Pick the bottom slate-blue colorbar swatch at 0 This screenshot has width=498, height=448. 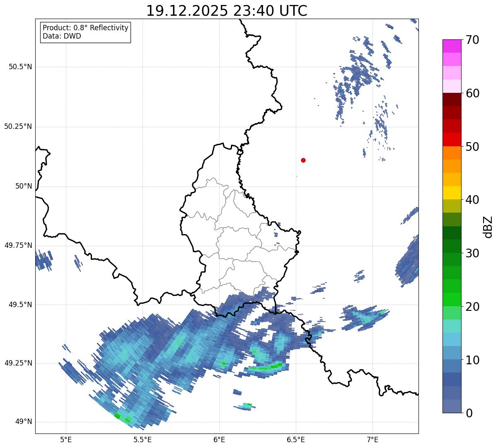point(452,406)
